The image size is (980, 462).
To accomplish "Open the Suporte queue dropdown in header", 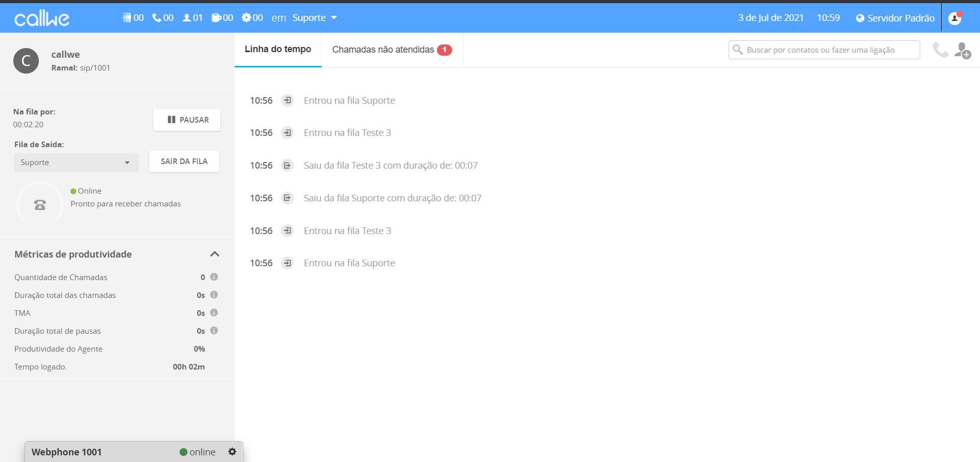I will (314, 18).
